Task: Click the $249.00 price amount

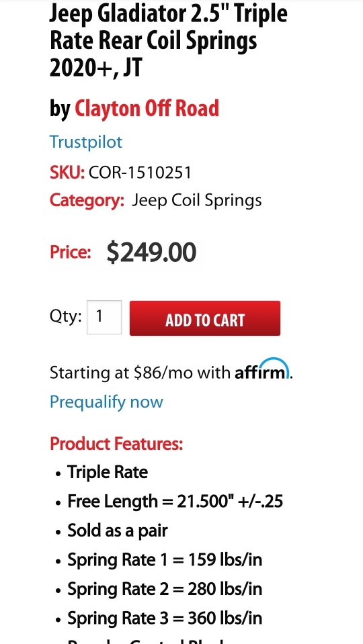Action: point(151,252)
